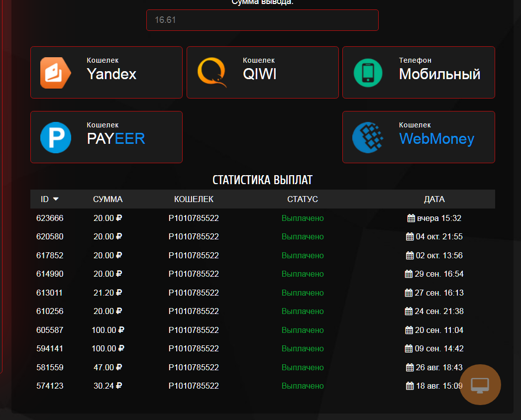Choose the WebMoney wallet payout option
This screenshot has height=420, width=521.
418,137
